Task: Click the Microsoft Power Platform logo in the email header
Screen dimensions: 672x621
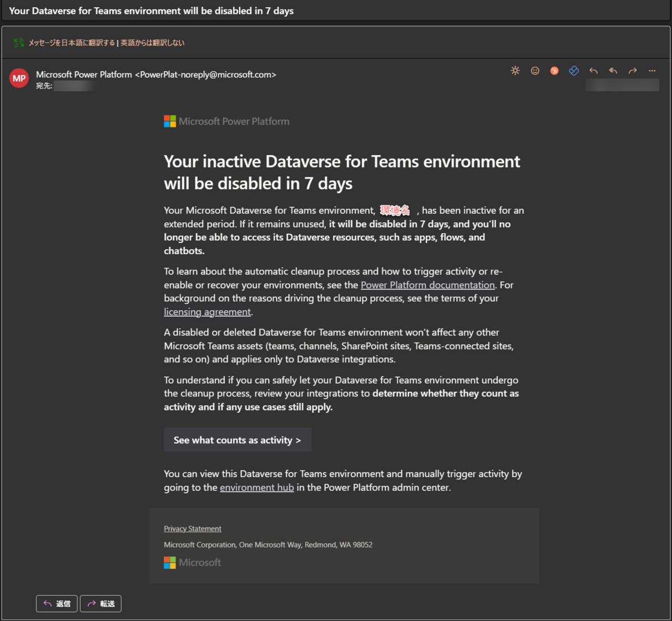Action: coord(227,122)
